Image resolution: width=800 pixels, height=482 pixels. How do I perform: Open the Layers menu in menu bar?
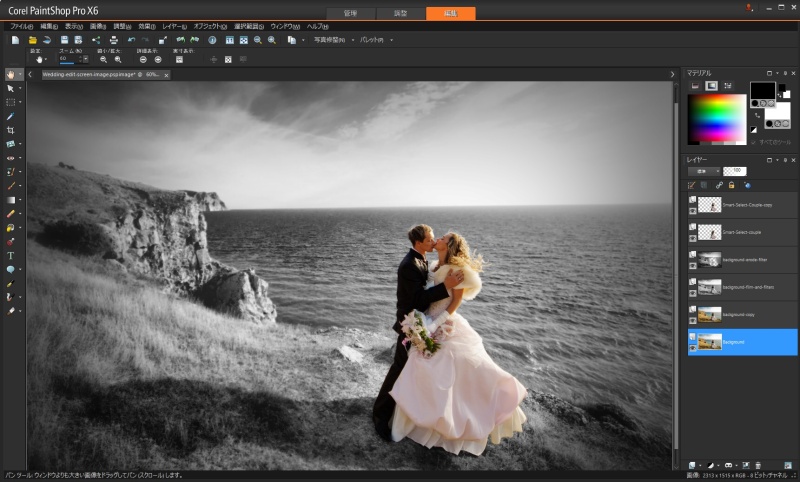tap(174, 26)
